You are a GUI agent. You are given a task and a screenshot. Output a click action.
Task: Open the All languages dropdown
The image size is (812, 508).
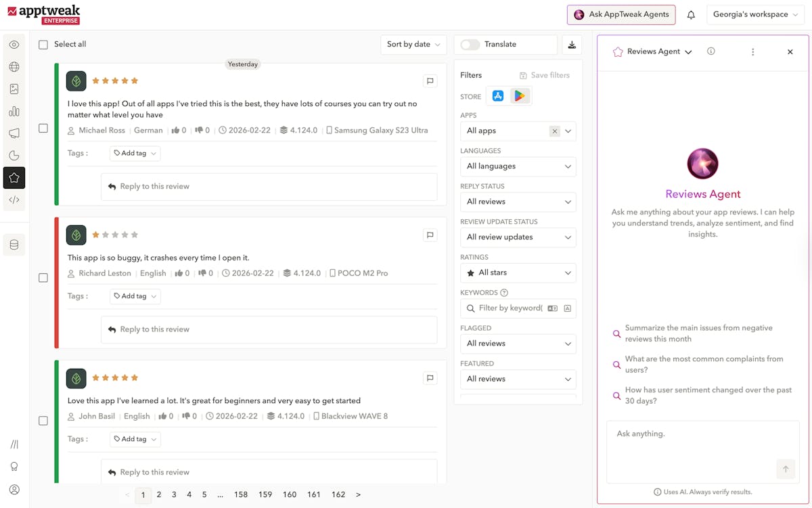(518, 166)
